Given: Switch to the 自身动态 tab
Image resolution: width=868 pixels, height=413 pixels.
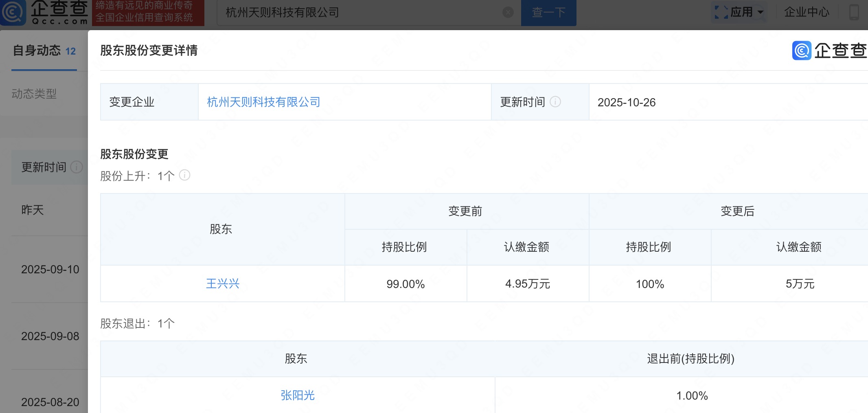Looking at the screenshot, I should coord(44,51).
